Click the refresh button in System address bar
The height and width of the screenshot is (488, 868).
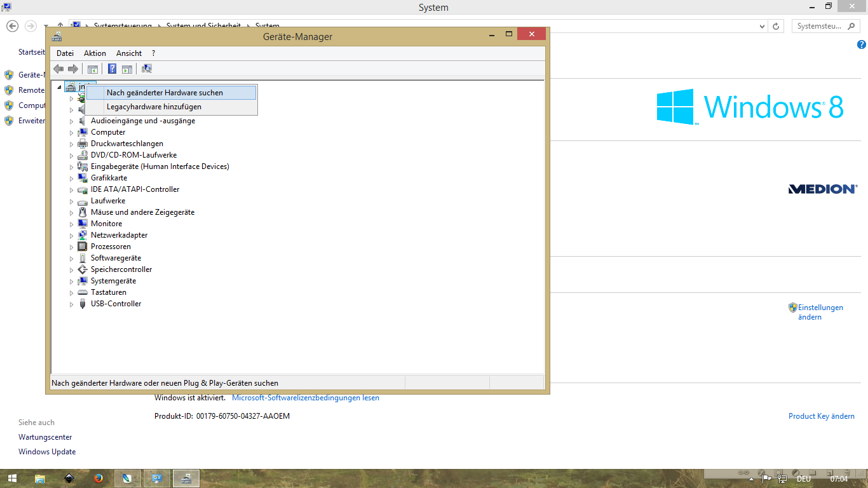point(776,26)
